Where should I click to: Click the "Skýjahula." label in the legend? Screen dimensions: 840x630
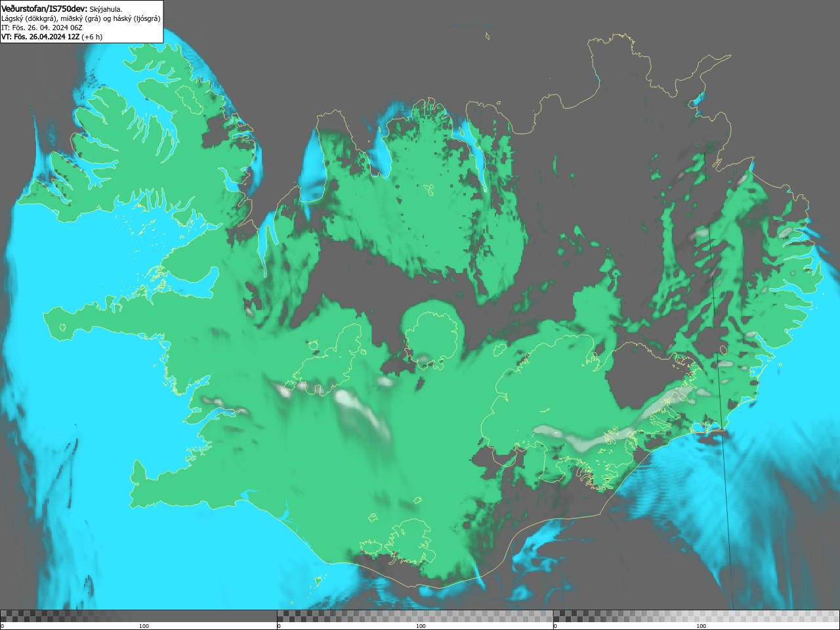(x=106, y=9)
